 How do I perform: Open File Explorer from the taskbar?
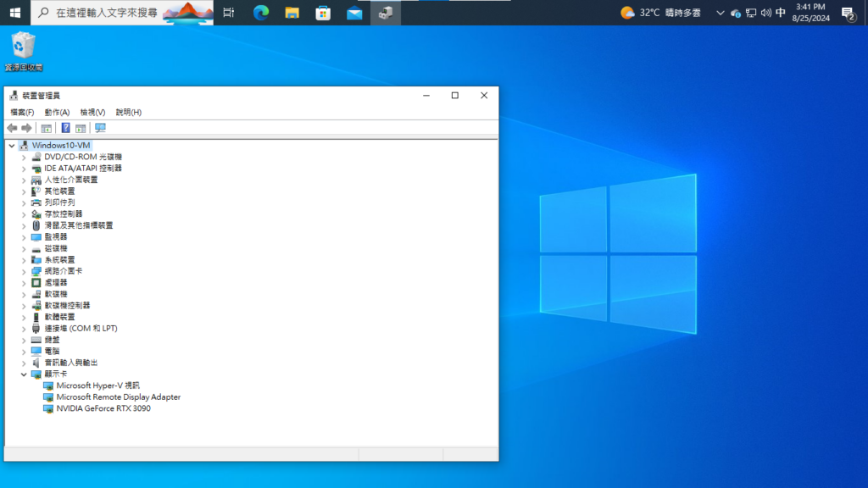[x=292, y=13]
